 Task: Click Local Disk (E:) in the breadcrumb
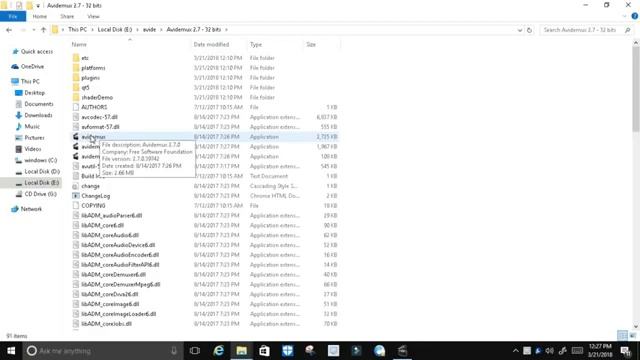115,29
